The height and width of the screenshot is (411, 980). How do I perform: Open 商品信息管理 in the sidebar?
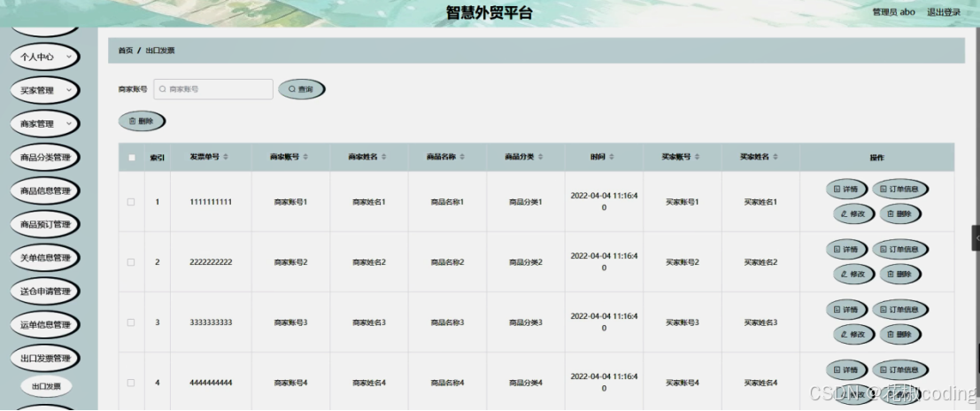tap(44, 190)
